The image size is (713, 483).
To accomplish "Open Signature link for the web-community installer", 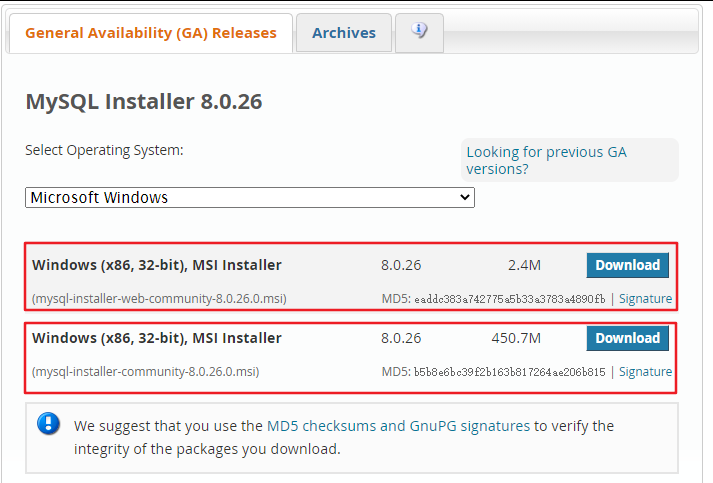I will tap(645, 299).
